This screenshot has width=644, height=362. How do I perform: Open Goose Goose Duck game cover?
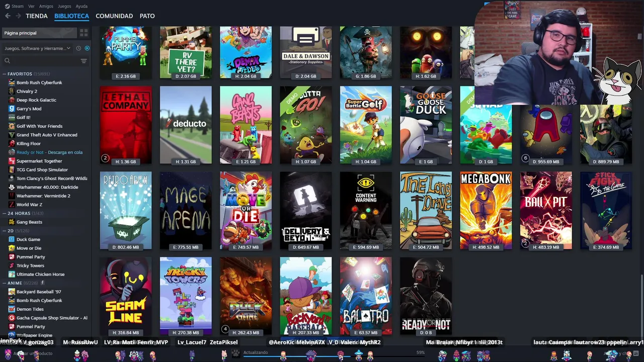(426, 125)
